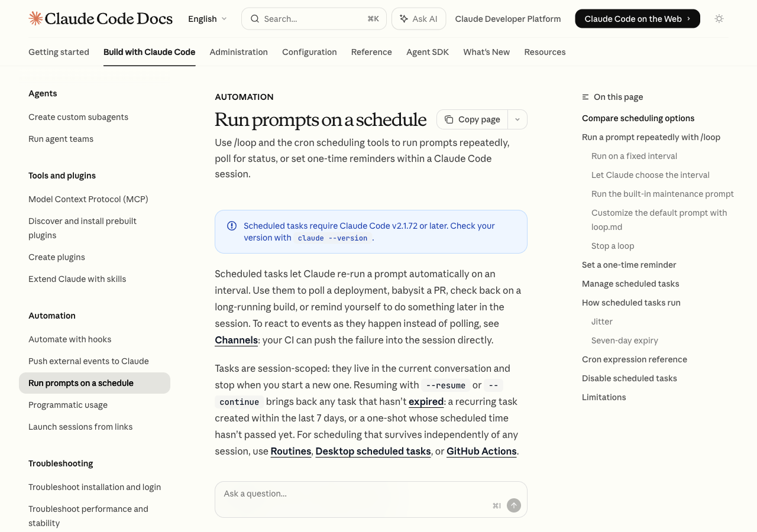Expand the Copy page options chevron
The image size is (757, 532).
[517, 119]
